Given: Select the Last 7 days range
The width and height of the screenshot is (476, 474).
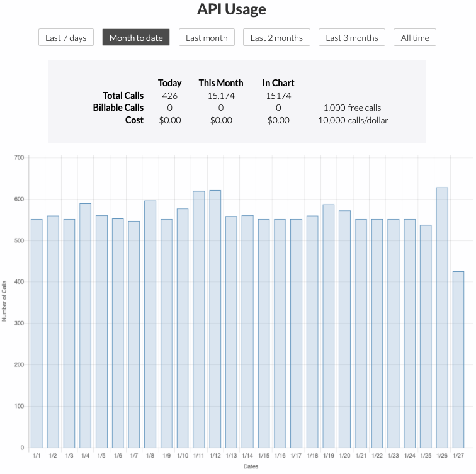Looking at the screenshot, I should click(66, 38).
